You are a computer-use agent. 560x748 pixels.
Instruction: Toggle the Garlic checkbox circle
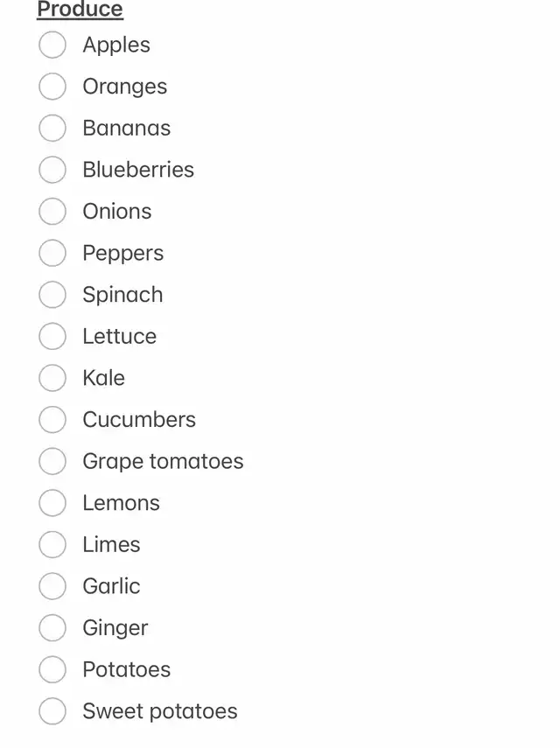click(x=52, y=586)
